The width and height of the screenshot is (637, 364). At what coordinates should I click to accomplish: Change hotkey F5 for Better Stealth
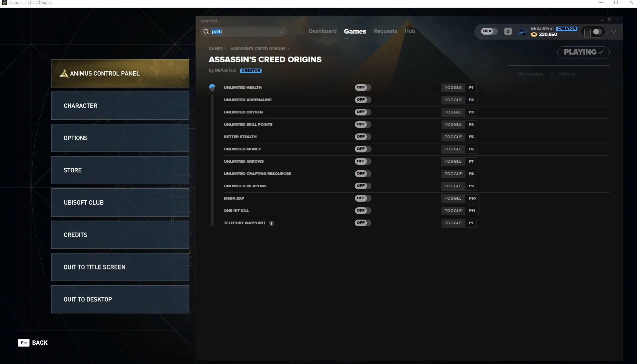pyautogui.click(x=471, y=137)
